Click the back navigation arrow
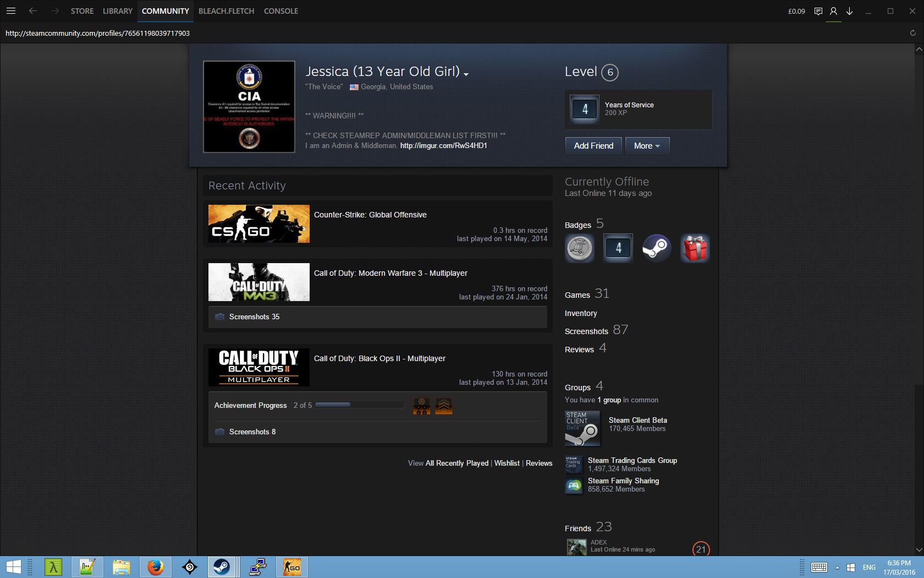The width and height of the screenshot is (924, 578). click(33, 11)
